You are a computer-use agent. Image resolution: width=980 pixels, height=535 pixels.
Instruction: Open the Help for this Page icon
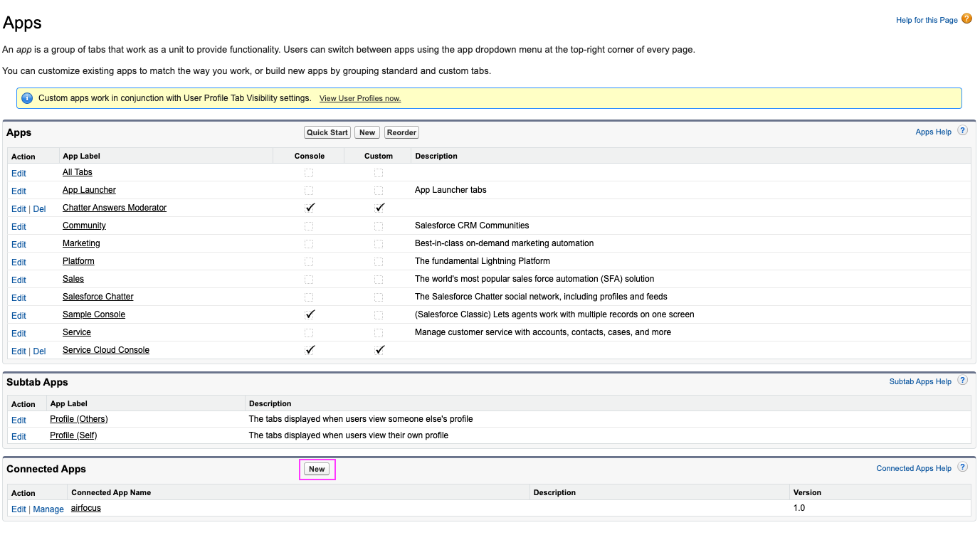click(966, 18)
